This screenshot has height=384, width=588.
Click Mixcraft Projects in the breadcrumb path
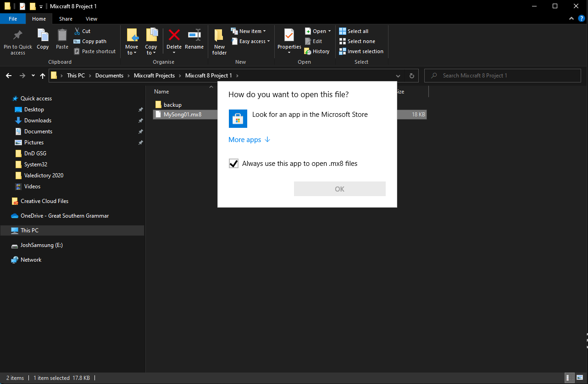154,76
